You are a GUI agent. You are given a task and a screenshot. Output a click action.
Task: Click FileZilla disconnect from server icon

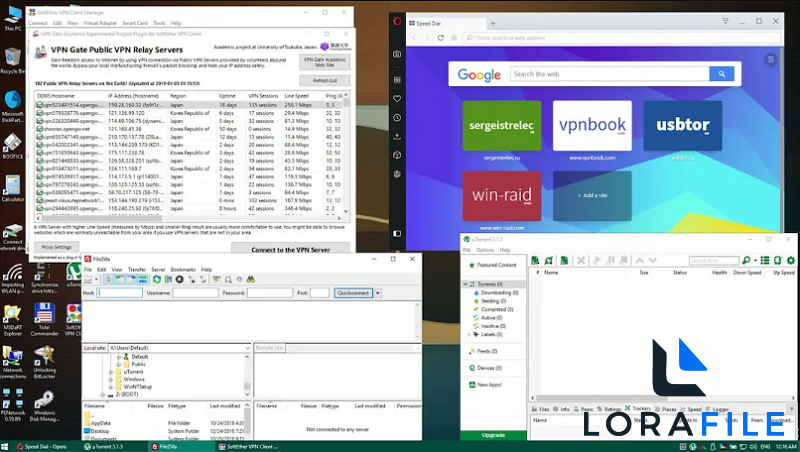click(192, 280)
